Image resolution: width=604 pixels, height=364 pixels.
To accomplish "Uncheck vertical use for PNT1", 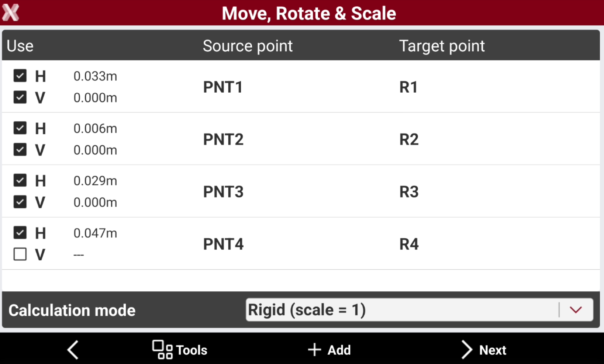I will pyautogui.click(x=20, y=97).
